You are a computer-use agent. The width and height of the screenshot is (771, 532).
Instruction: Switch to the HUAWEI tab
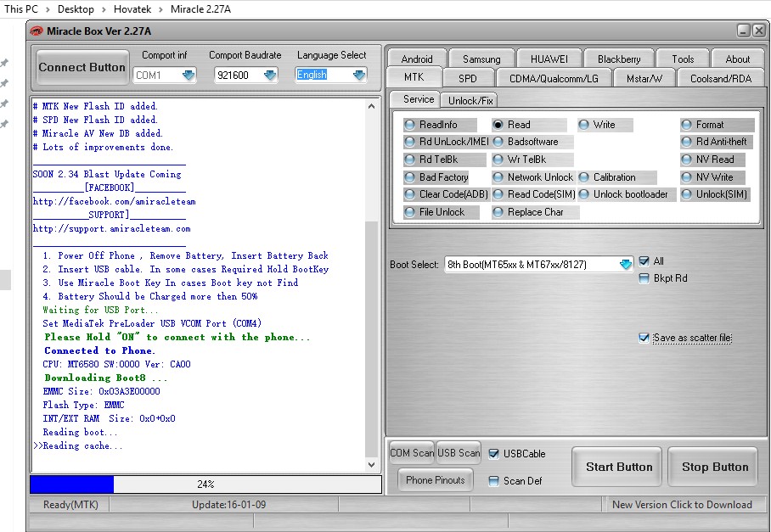[549, 59]
